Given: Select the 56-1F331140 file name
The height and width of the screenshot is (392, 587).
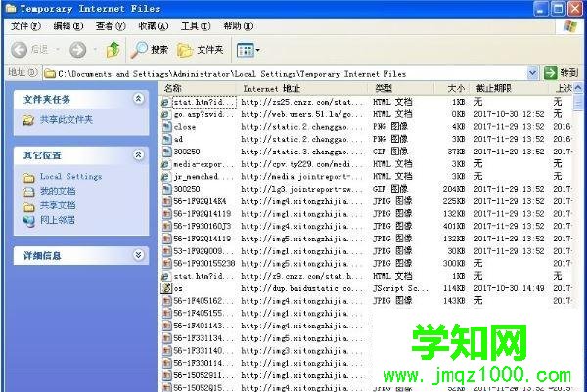Looking at the screenshot, I should coord(203,351).
